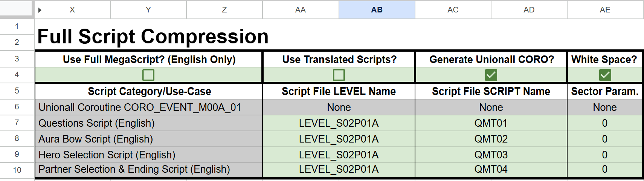This screenshot has width=644, height=181.
Task: Click Aura Bow Script (English) cell
Action: coord(148,139)
